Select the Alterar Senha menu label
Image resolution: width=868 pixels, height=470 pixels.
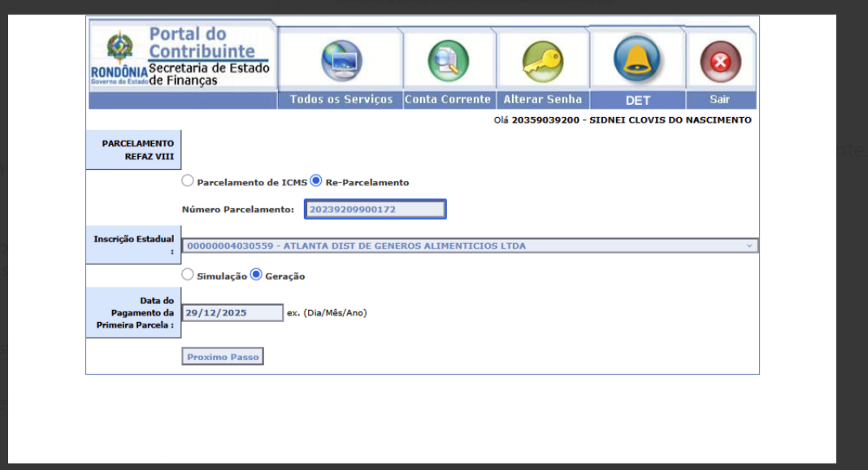542,100
